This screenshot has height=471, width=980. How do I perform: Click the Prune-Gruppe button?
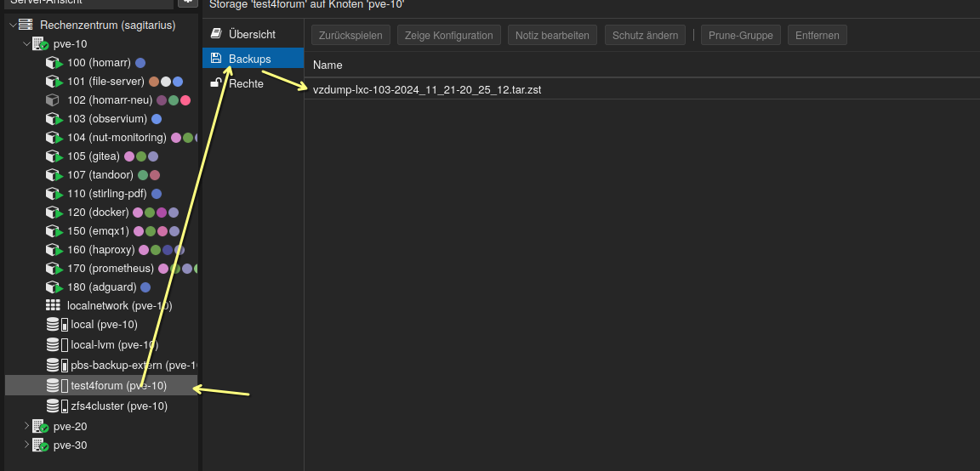(741, 35)
